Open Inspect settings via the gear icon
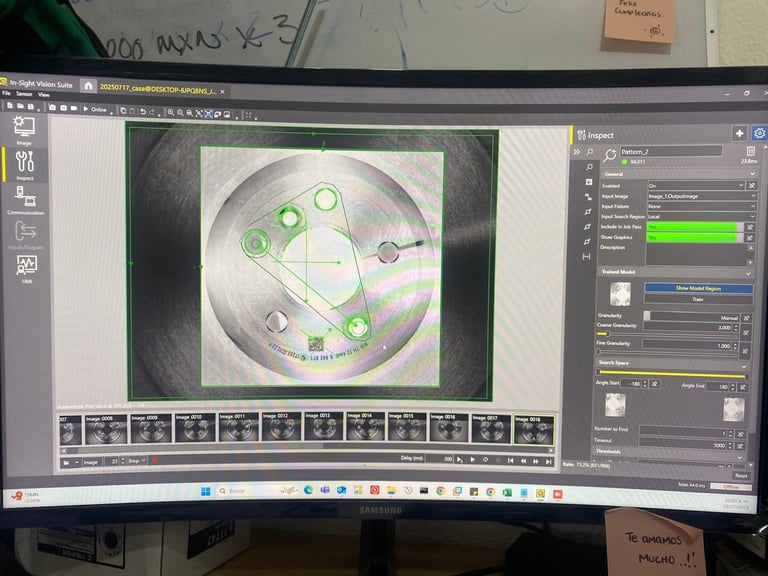Viewport: 768px width, 576px height. click(x=759, y=133)
